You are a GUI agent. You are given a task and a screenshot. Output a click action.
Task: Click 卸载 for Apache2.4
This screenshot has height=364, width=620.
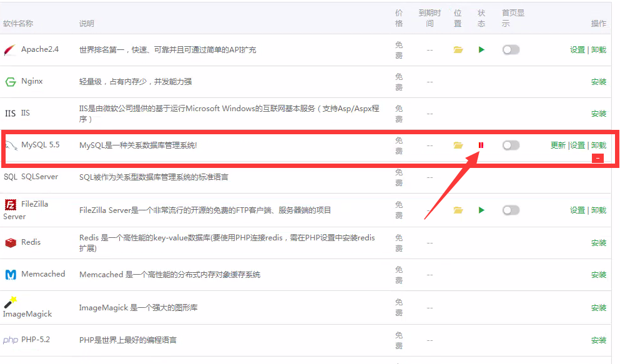(599, 50)
